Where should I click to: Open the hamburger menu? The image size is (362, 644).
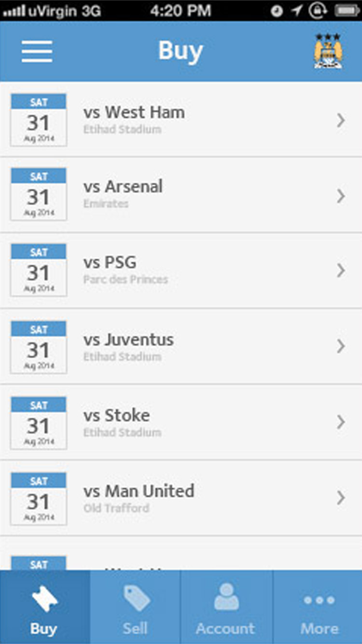coord(37,51)
